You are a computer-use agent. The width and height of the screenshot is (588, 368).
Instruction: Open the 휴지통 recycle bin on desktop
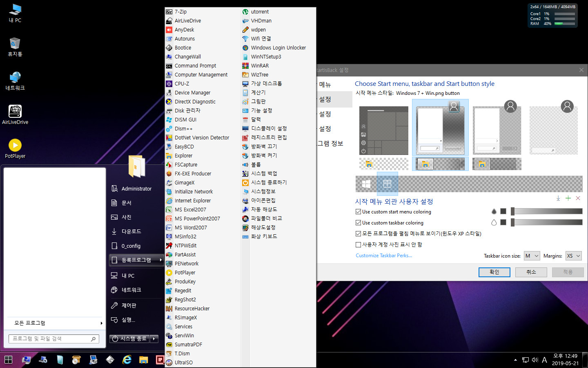pos(15,47)
